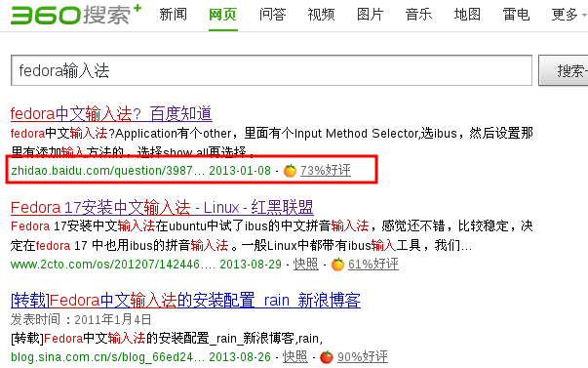Switch to the 地图 tab
The height and width of the screenshot is (368, 588).
point(468,15)
